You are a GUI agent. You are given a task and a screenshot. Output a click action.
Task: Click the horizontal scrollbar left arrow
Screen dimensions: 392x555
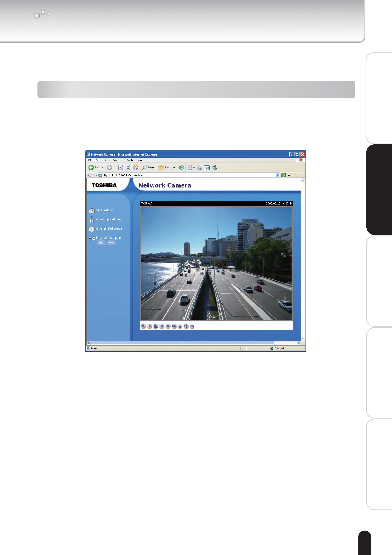tap(88, 343)
